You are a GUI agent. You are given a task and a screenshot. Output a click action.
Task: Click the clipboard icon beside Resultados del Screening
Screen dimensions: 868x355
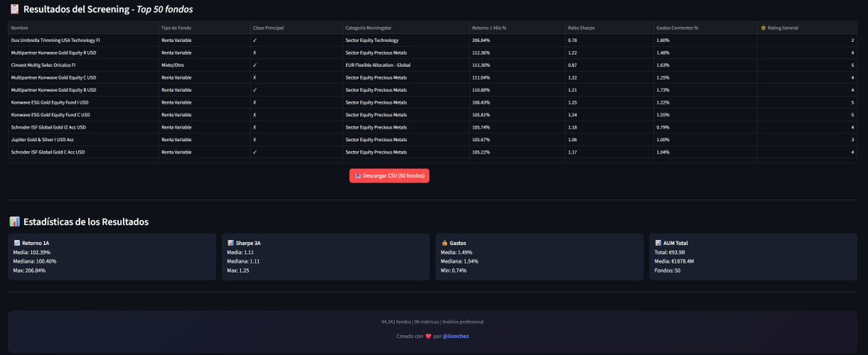pyautogui.click(x=14, y=9)
